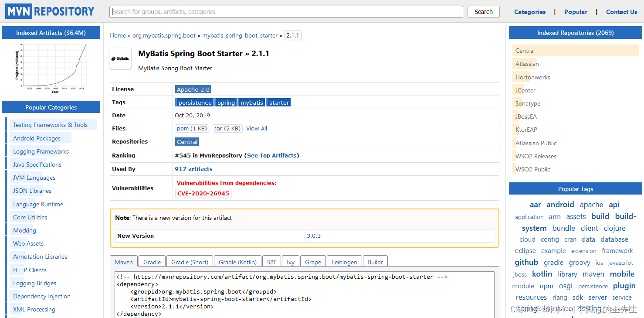Open the View All files link
The image size is (644, 318).
257,128
